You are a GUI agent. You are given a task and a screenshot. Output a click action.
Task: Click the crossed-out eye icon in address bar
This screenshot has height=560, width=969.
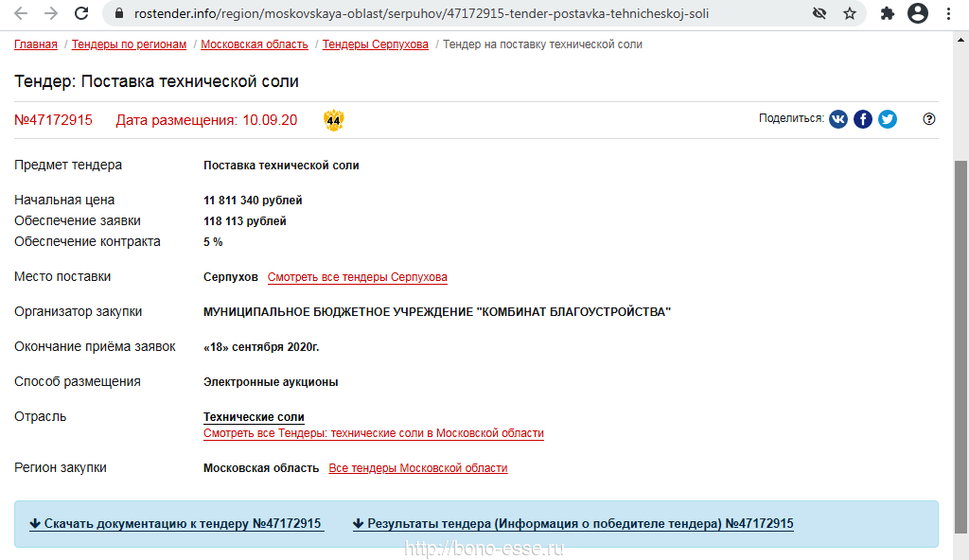(819, 13)
